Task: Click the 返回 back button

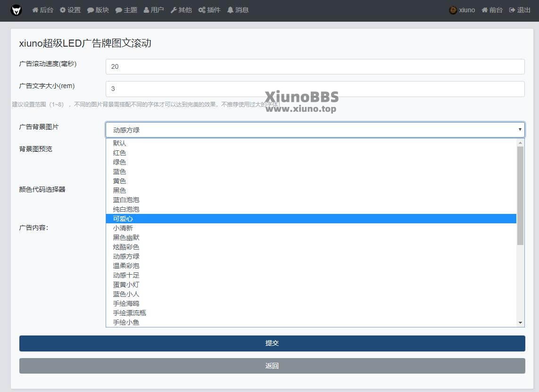Action: coord(272,366)
